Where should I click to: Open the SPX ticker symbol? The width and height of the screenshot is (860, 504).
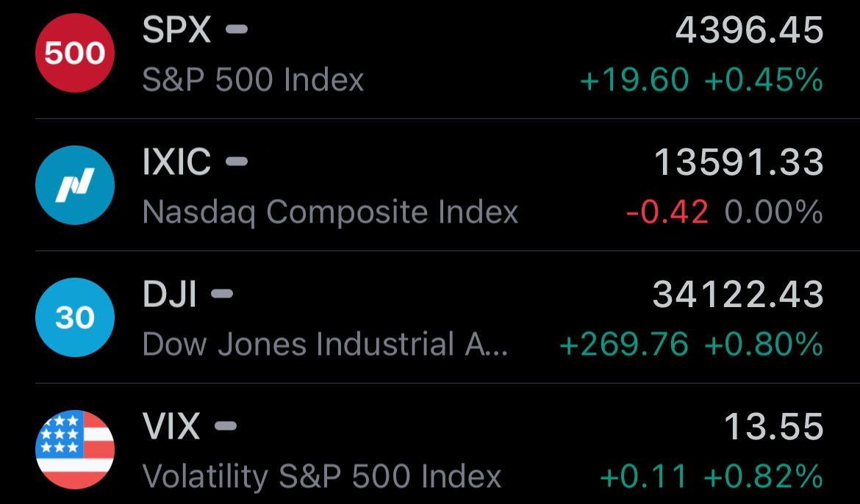pyautogui.click(x=176, y=29)
